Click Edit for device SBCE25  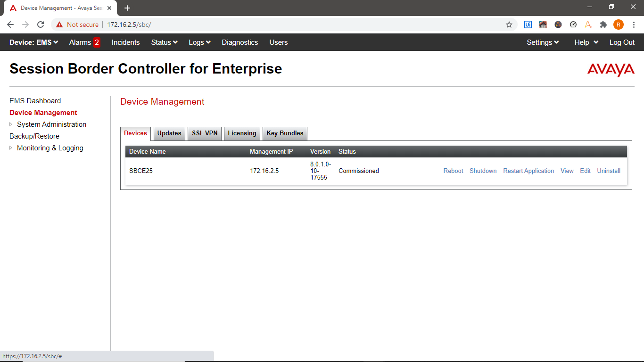(585, 171)
